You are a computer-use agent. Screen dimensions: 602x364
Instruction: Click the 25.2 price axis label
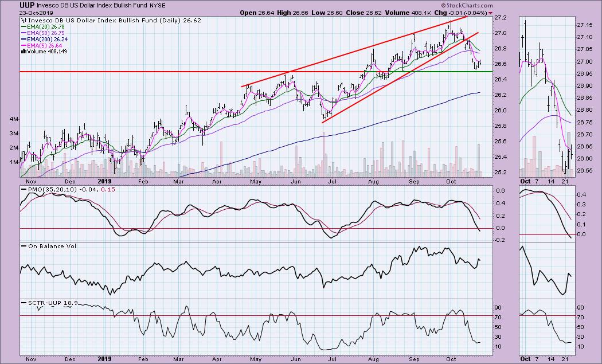(x=501, y=172)
